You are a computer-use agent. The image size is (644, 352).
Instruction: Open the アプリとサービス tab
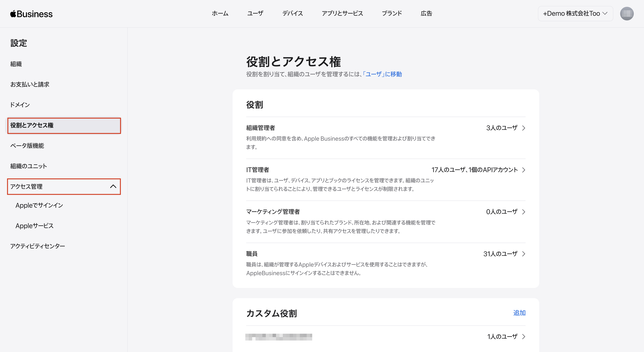click(342, 13)
